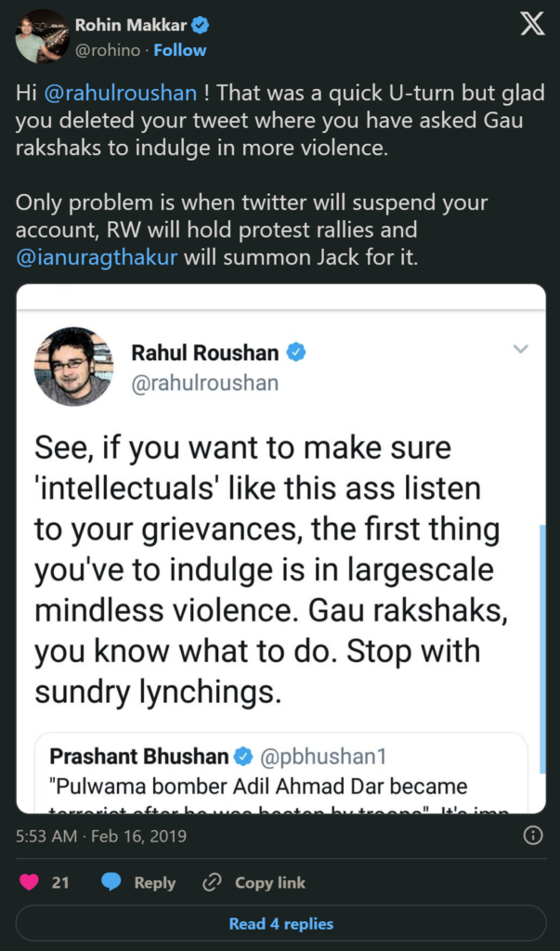Follow the @rohino account
The width and height of the screenshot is (560, 951).
click(180, 50)
